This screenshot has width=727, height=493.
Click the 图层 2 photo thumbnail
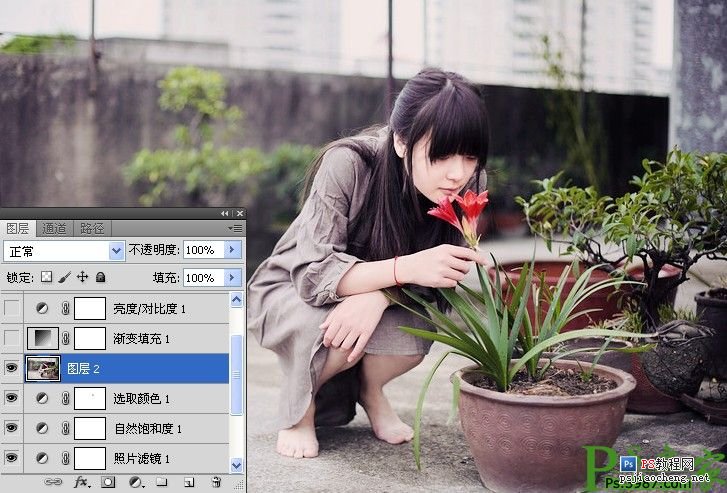[43, 368]
